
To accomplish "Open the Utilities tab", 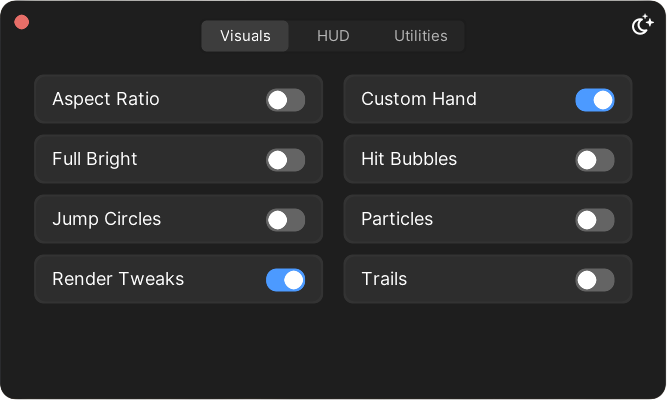I will coord(420,36).
